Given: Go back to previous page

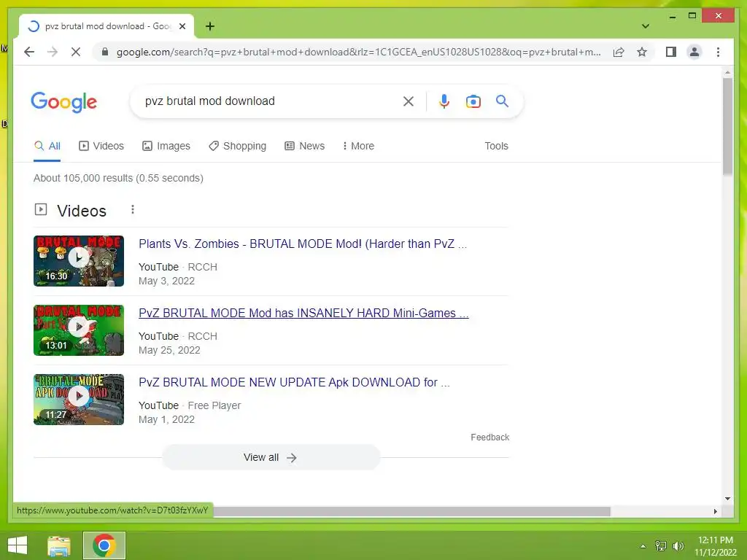Looking at the screenshot, I should pyautogui.click(x=29, y=52).
